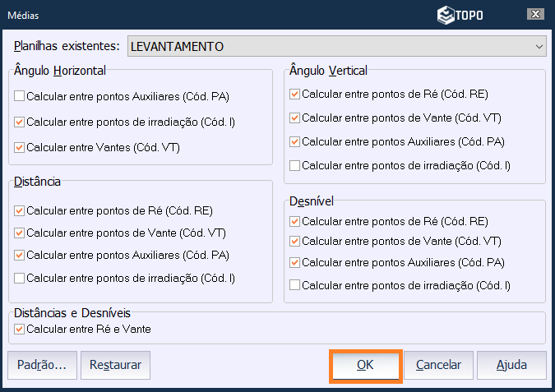Click the Padrão... button
This screenshot has height=392, width=555.
click(42, 365)
